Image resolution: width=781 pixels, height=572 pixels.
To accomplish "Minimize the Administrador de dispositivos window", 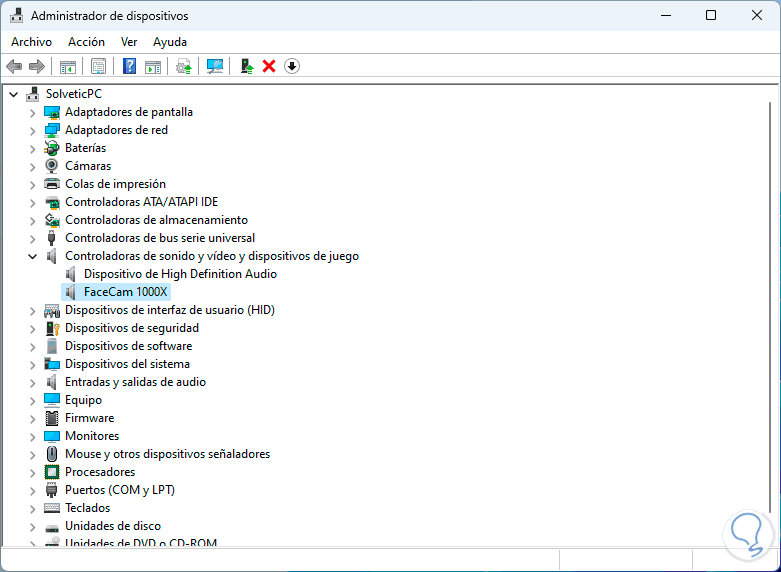I will tap(666, 15).
